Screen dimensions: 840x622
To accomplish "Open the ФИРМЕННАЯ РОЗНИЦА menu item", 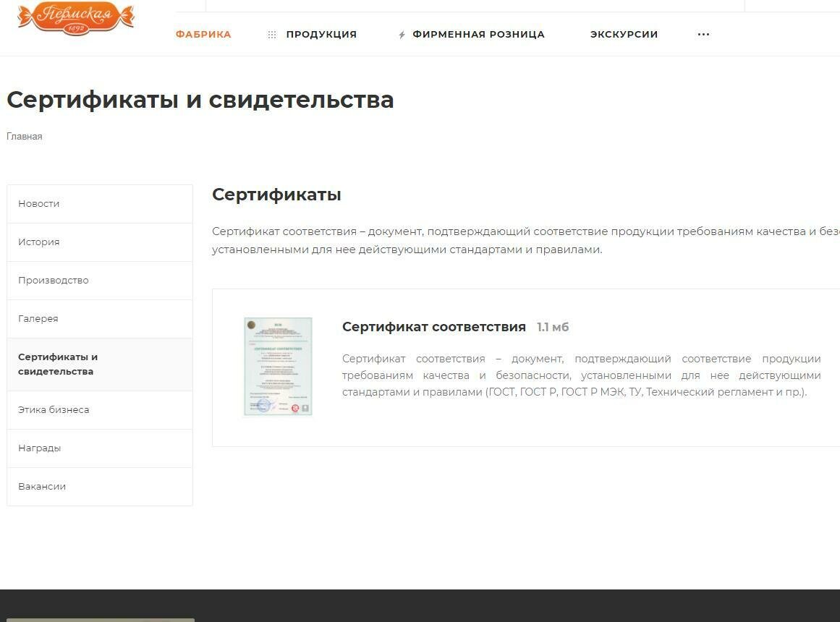I will coord(478,34).
